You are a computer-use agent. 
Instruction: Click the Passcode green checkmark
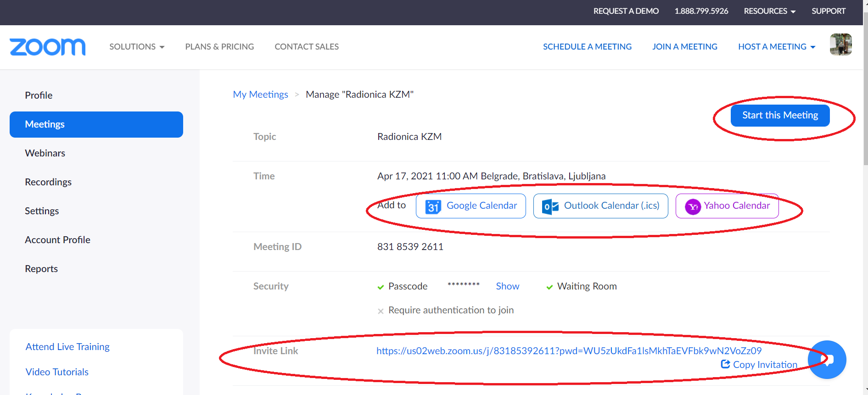pos(381,287)
